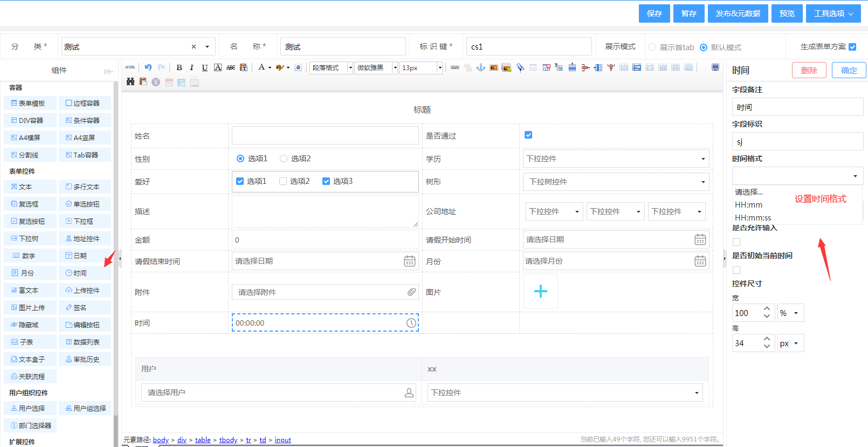
Task: Open the 微软雅黑 font family dropdown
Action: (376, 67)
